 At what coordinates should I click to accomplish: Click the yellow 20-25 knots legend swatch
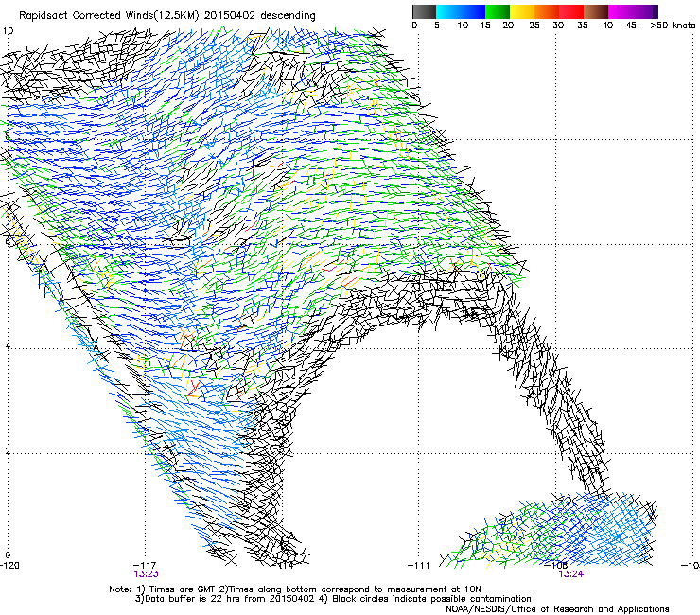(x=522, y=11)
